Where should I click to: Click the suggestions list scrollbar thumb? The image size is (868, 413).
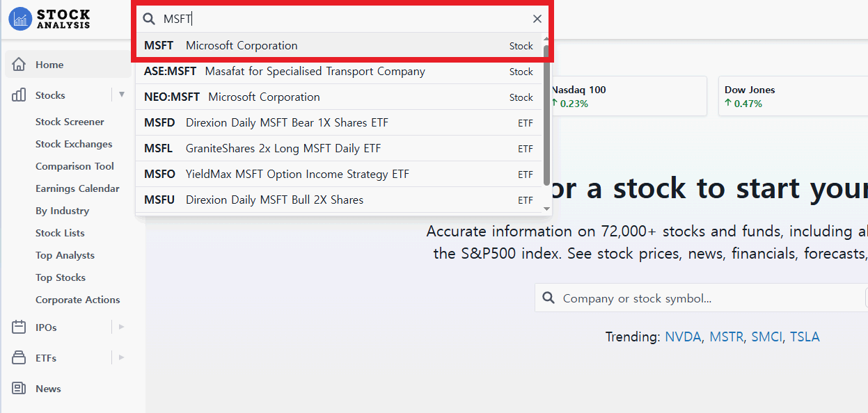[x=547, y=115]
